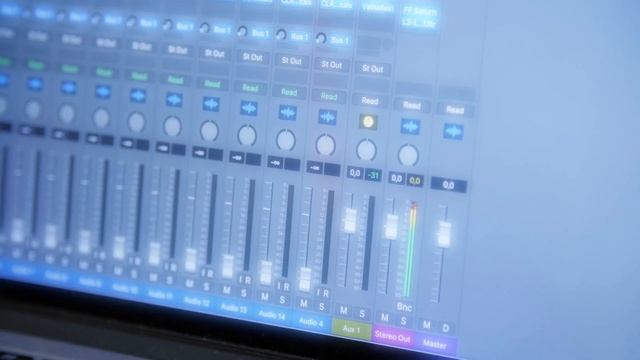Select the Audio 4 channel name label
Image resolution: width=640 pixels, height=360 pixels.
(311, 322)
